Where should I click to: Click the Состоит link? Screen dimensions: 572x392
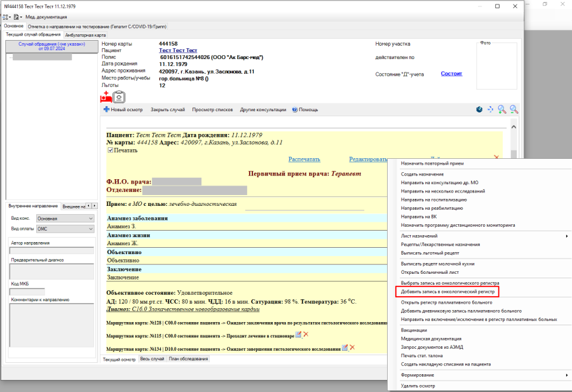point(452,73)
